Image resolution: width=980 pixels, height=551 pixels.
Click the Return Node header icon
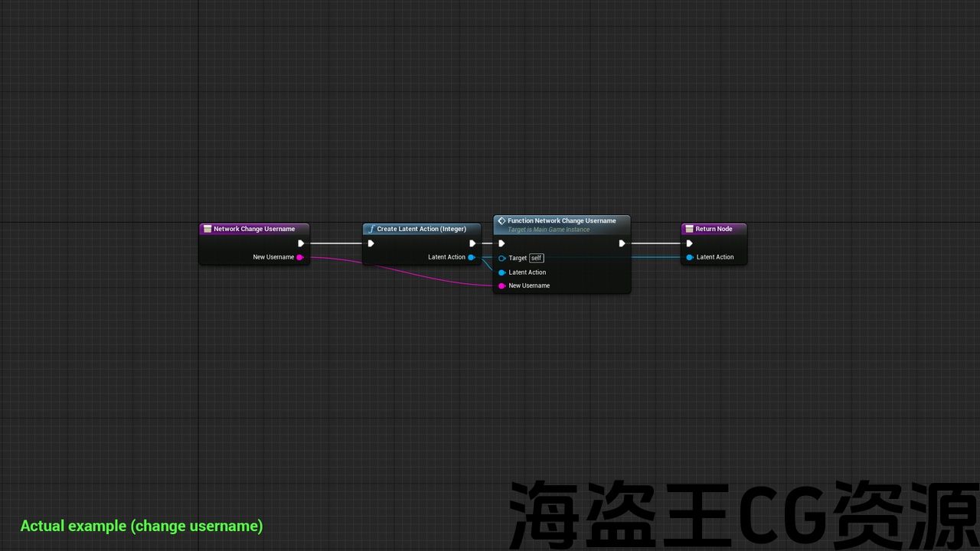tap(689, 229)
